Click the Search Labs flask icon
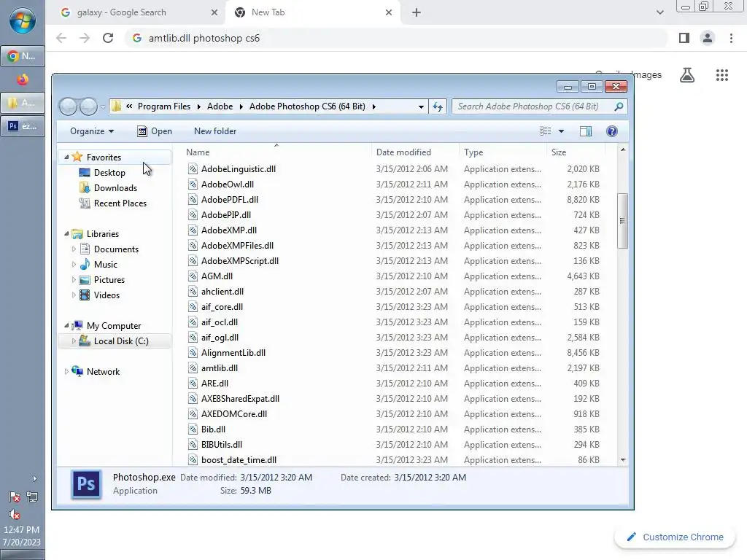747x560 pixels. pyautogui.click(x=687, y=75)
